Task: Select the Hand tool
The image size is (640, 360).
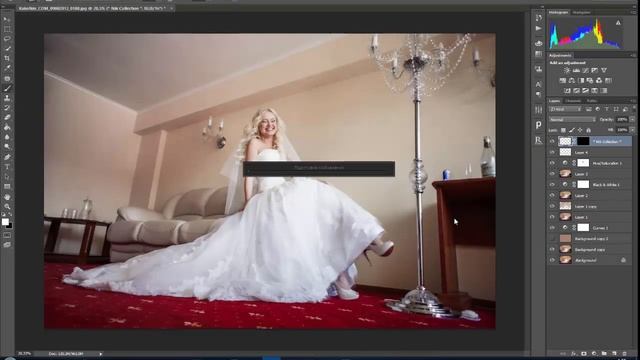Action: (x=7, y=197)
